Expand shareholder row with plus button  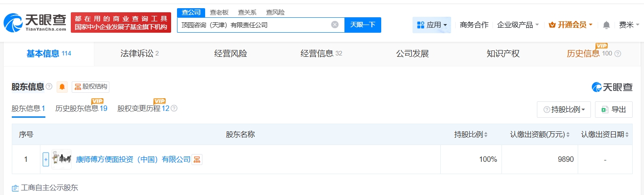tap(45, 160)
